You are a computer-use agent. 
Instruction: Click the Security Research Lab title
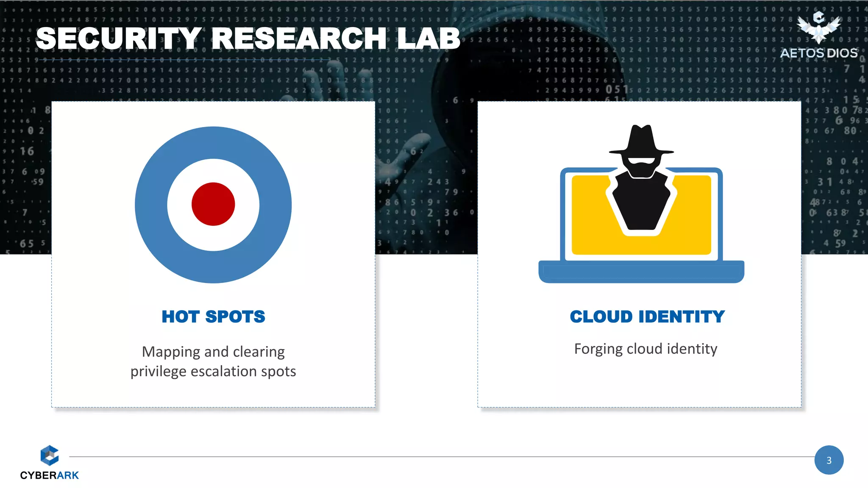248,39
